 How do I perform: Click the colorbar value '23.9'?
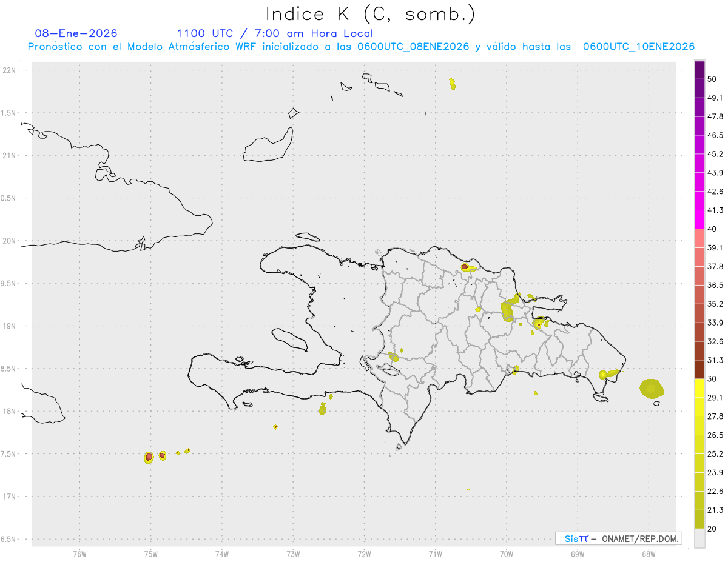pyautogui.click(x=716, y=473)
